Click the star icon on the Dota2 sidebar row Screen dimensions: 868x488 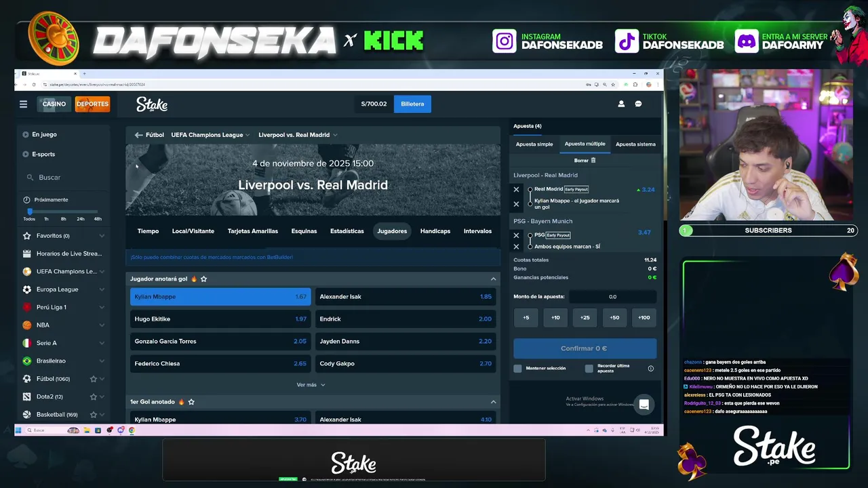(x=94, y=396)
